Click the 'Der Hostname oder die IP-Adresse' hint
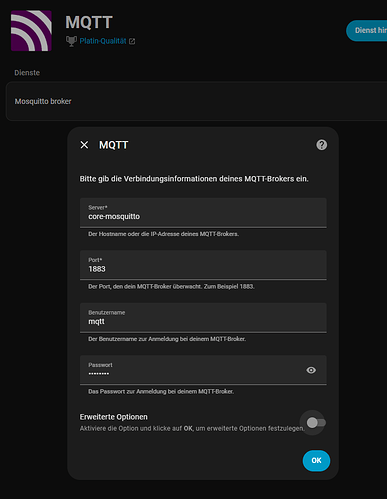 tap(163, 234)
